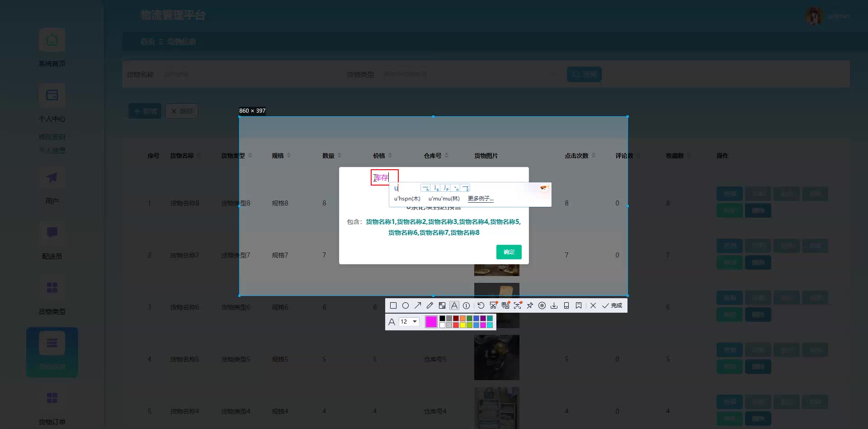Click the 删除 button beside 新增
The image size is (868, 429).
point(182,111)
